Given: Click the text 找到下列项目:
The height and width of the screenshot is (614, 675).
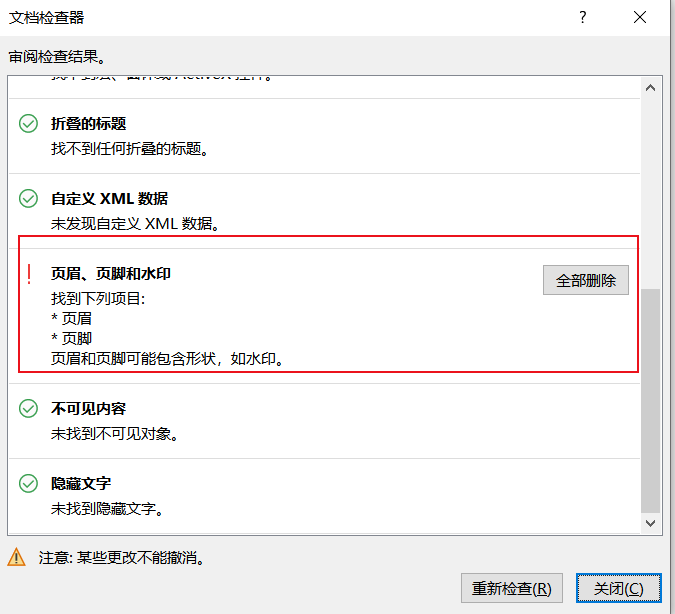Looking at the screenshot, I should (x=98, y=298).
